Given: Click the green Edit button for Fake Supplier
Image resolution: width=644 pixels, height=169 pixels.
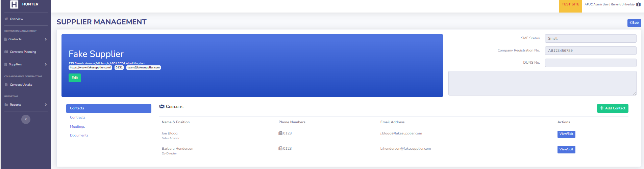Looking at the screenshot, I should [x=75, y=78].
